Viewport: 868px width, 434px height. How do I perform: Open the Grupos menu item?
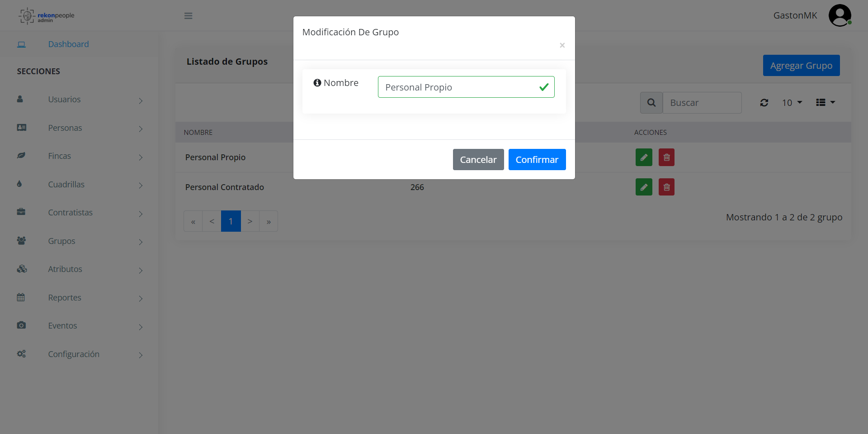pyautogui.click(x=61, y=241)
